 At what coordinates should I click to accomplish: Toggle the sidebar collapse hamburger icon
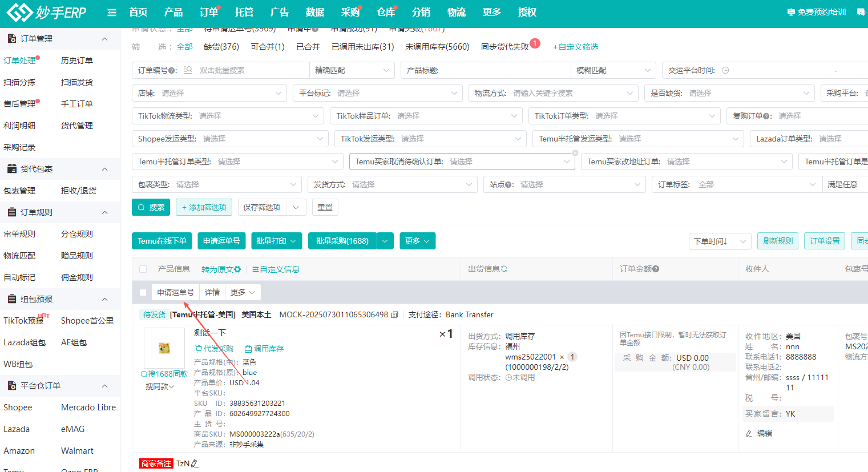(x=112, y=13)
